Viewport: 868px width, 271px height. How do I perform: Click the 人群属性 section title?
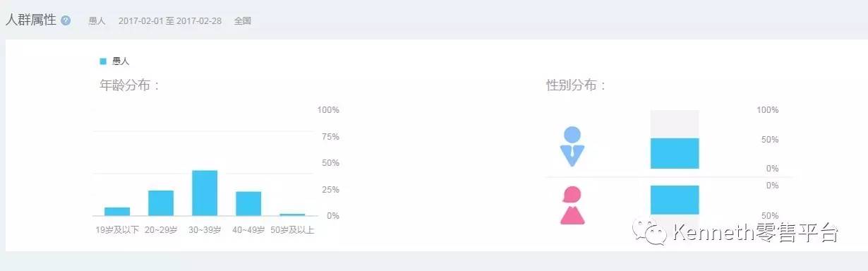(31, 20)
